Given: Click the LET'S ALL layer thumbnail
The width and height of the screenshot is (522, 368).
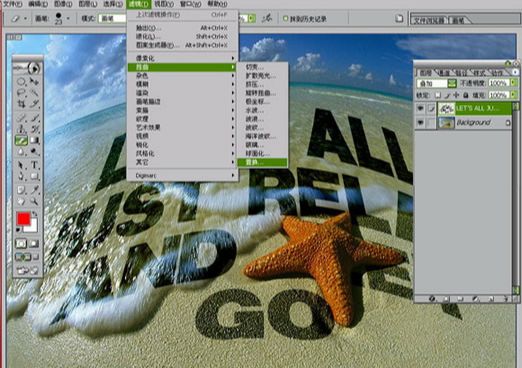Looking at the screenshot, I should tap(446, 108).
